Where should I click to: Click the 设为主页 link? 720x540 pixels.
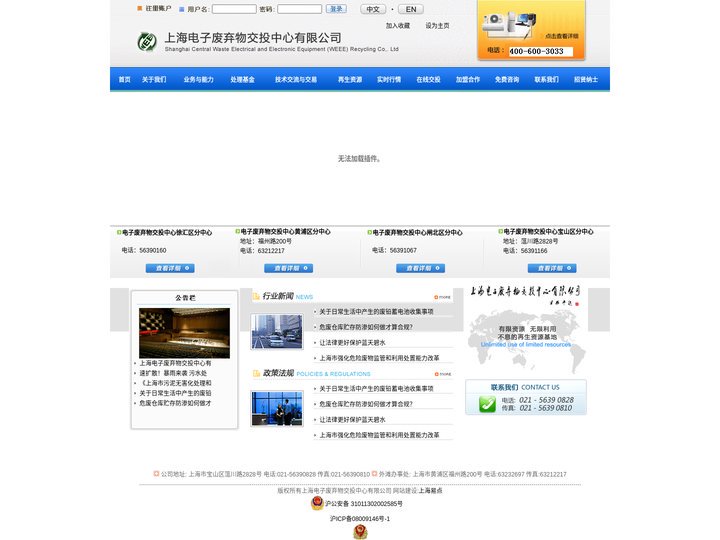click(437, 26)
